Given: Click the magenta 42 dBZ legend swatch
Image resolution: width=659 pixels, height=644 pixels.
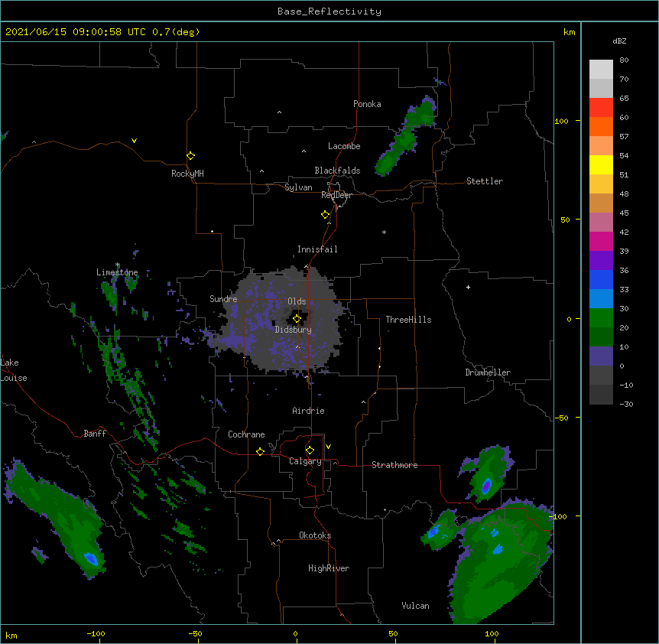Looking at the screenshot, I should click(x=601, y=241).
